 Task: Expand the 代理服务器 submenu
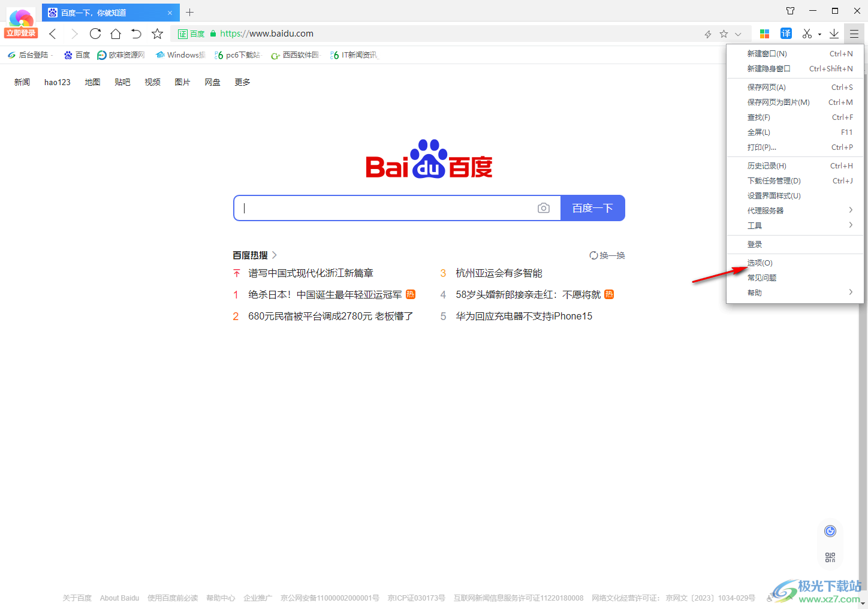(x=795, y=211)
